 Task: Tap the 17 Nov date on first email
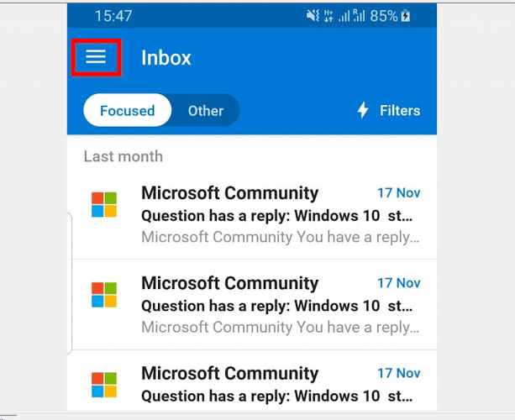[399, 192]
